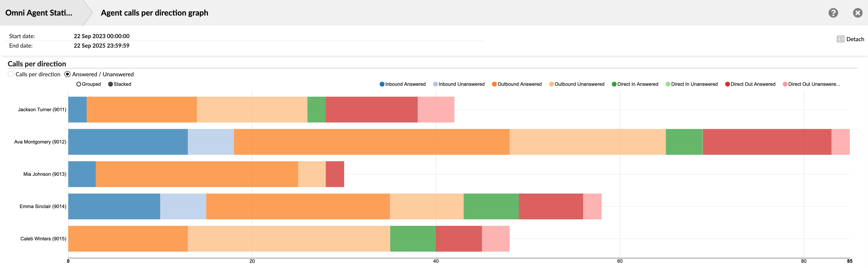Toggle Outbound Unanswered legend dot

point(551,84)
